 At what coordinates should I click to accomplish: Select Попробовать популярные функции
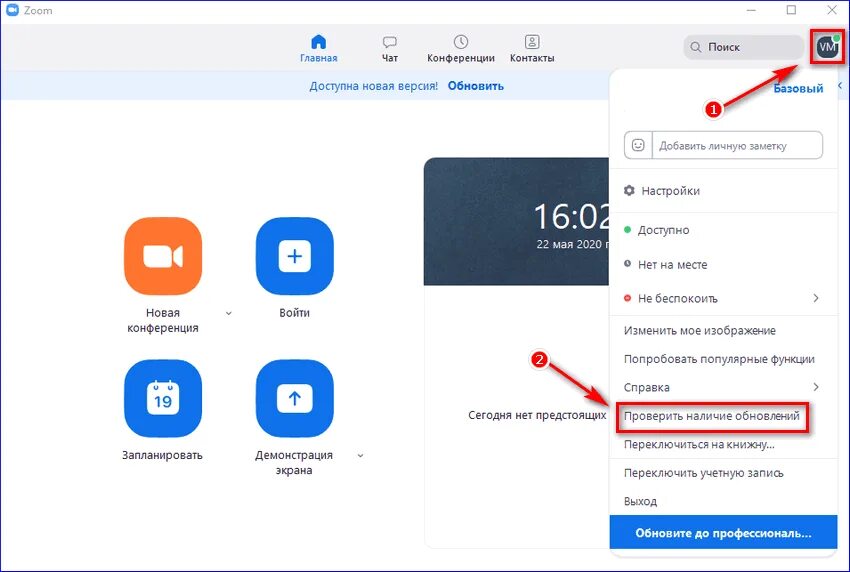coord(719,359)
